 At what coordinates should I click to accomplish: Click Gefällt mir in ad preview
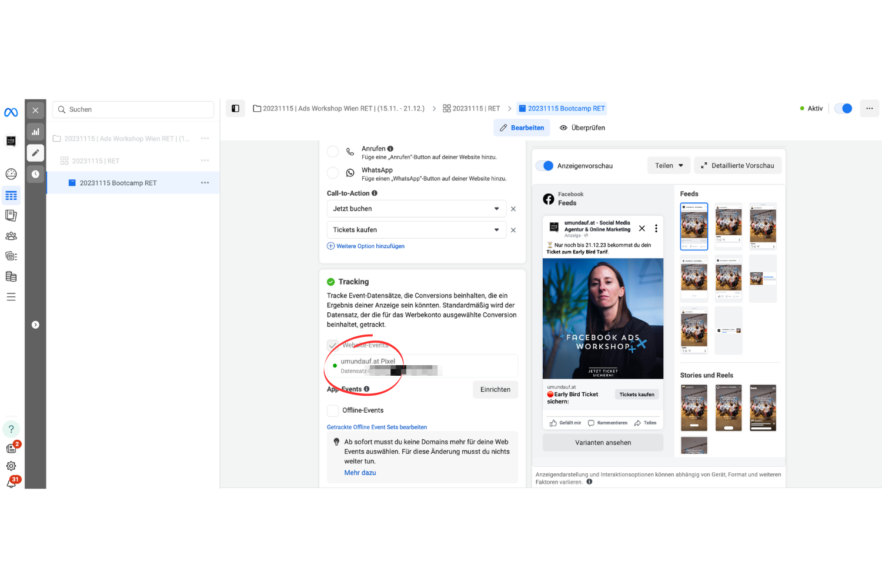565,423
